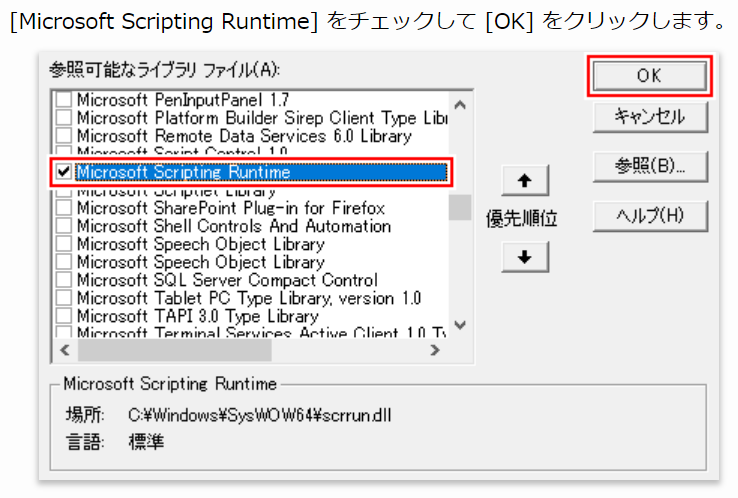Select Microsoft Platform Builder Sirep Client text
The width and height of the screenshot is (738, 498).
coord(262,118)
